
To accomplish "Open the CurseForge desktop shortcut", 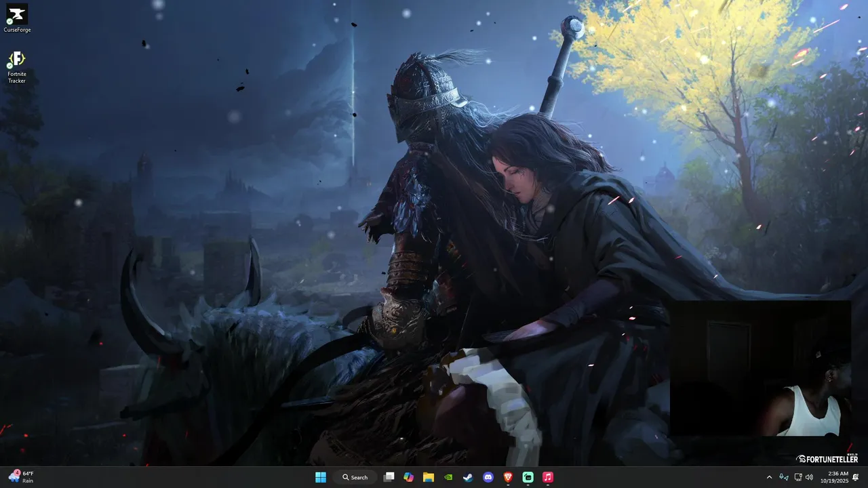I will (x=17, y=18).
